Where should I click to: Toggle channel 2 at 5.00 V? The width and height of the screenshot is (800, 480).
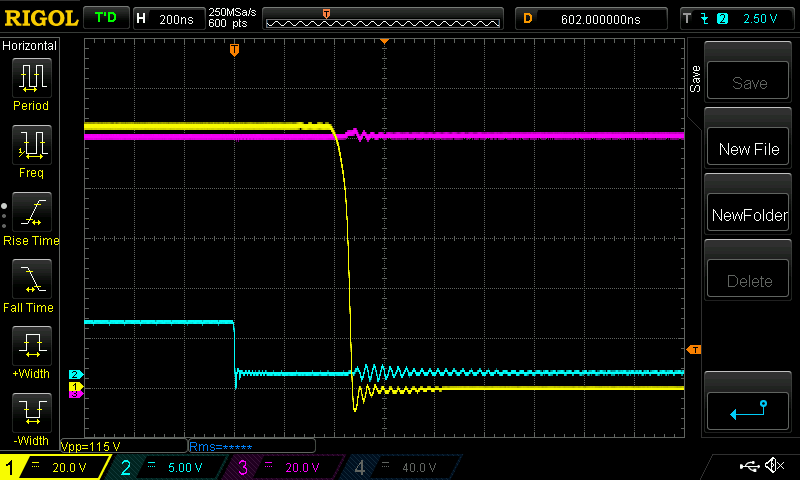(x=167, y=467)
